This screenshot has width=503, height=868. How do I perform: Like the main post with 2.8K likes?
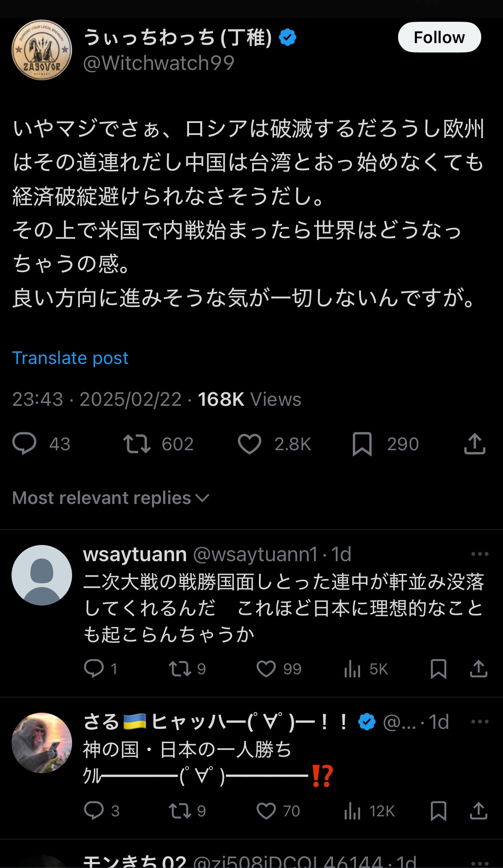click(250, 443)
